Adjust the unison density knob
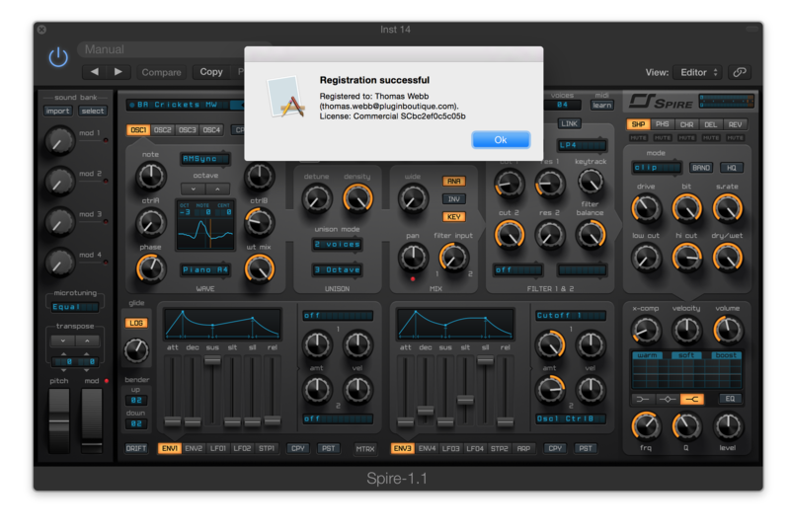Image resolution: width=790 pixels, height=532 pixels. 357,199
